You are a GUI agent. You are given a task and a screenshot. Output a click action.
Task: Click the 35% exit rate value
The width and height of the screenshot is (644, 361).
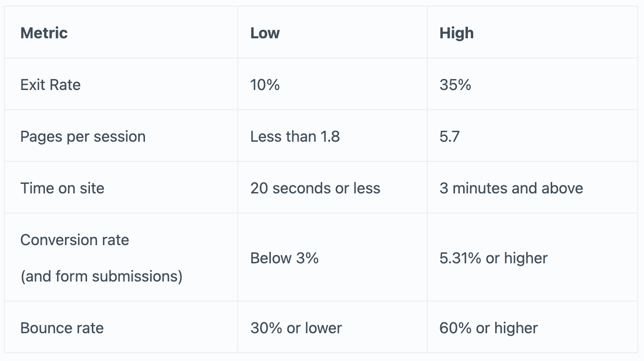click(x=455, y=85)
